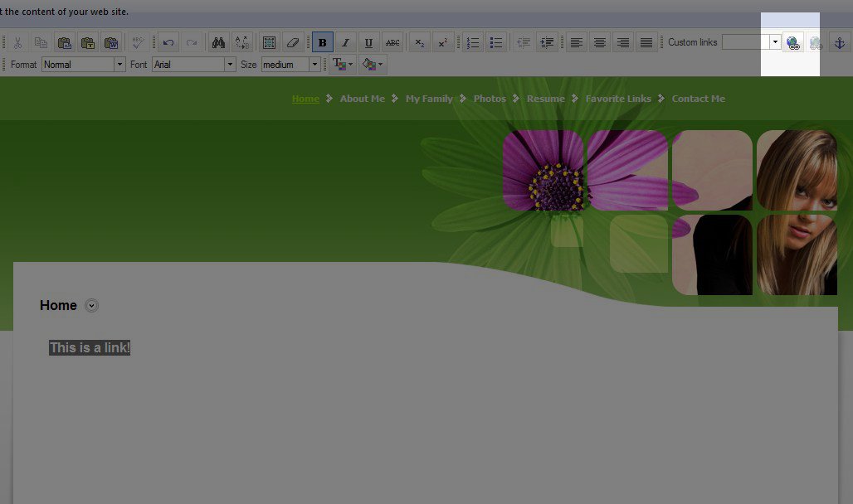The width and height of the screenshot is (853, 504).
Task: Toggle Bold formatting button
Action: (323, 42)
